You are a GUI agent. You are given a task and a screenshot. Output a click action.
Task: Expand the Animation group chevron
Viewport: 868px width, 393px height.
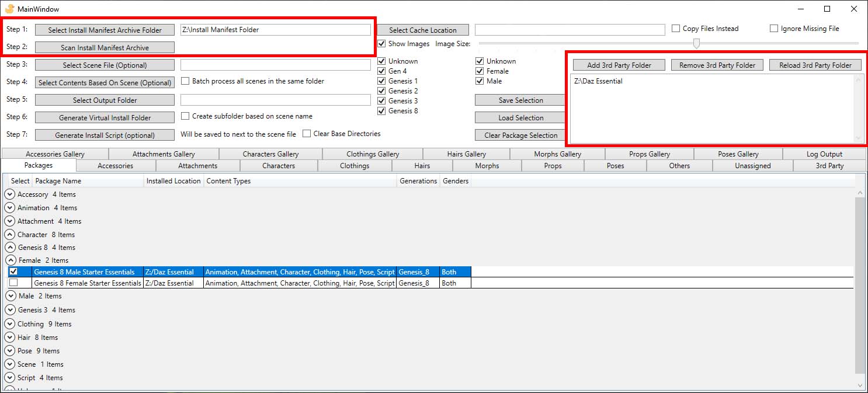click(9, 208)
